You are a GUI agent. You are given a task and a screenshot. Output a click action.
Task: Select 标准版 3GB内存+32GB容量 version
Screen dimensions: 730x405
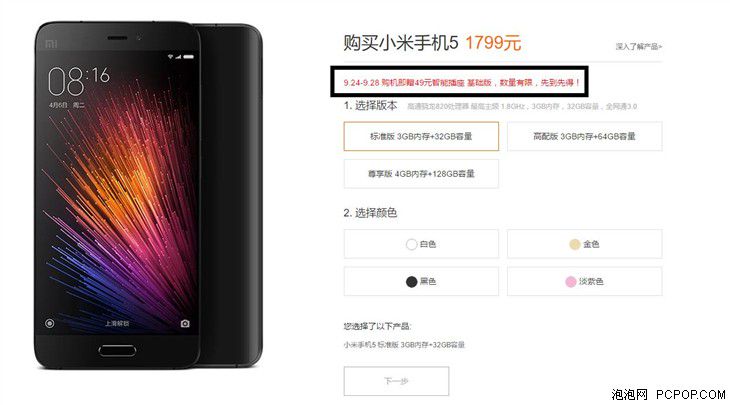421,136
